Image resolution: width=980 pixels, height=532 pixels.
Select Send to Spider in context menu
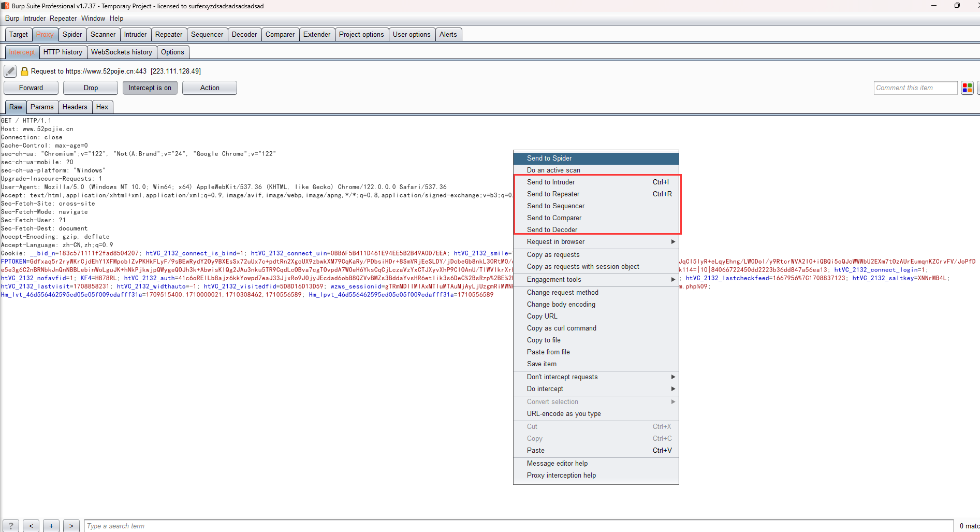596,159
